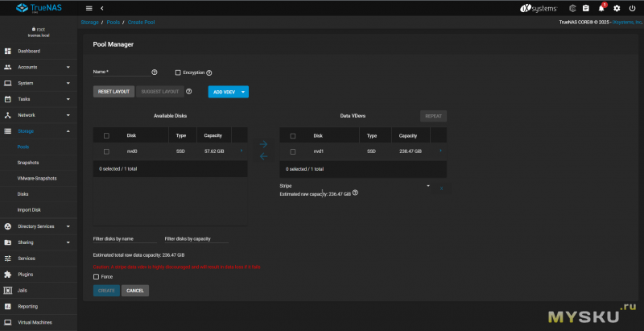The height and width of the screenshot is (331, 644).
Task: Focus the pool Name input field
Action: [122, 72]
